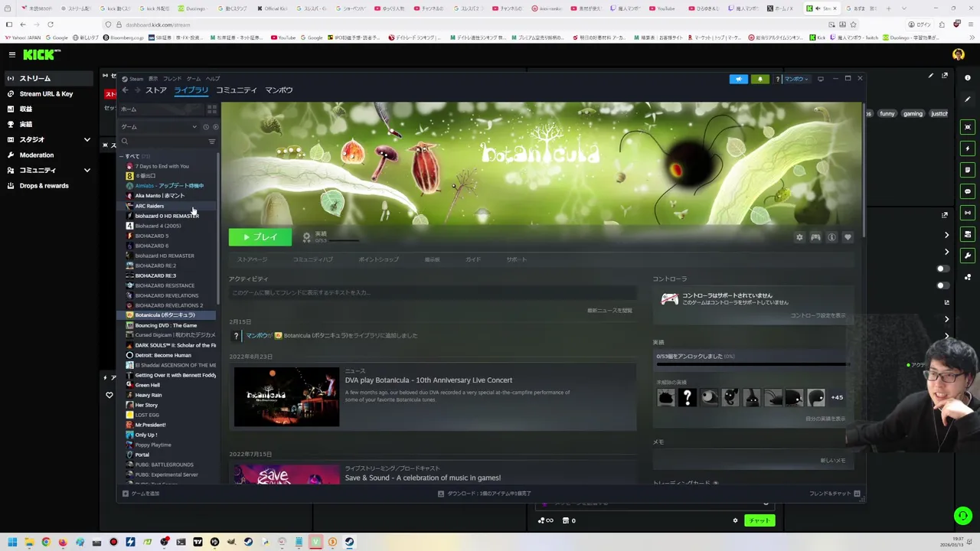980x551 pixels.
Task: Open Drops & rewards in Kick sidebar
Action: 44,186
